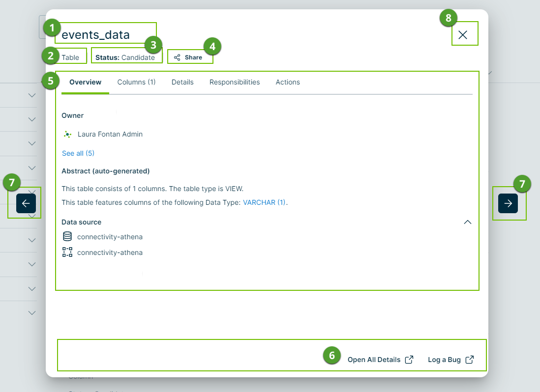Open All Details in a new page
The image size is (540, 392).
point(374,360)
